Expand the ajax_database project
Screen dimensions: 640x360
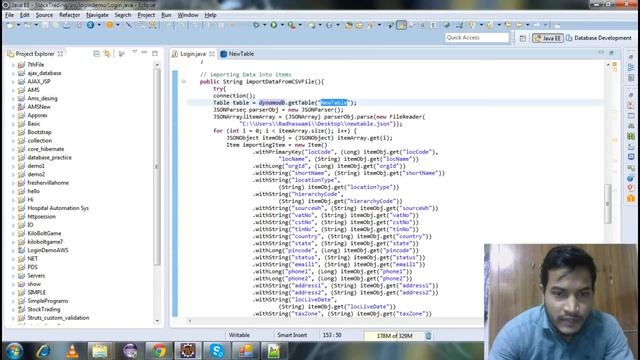[13, 73]
